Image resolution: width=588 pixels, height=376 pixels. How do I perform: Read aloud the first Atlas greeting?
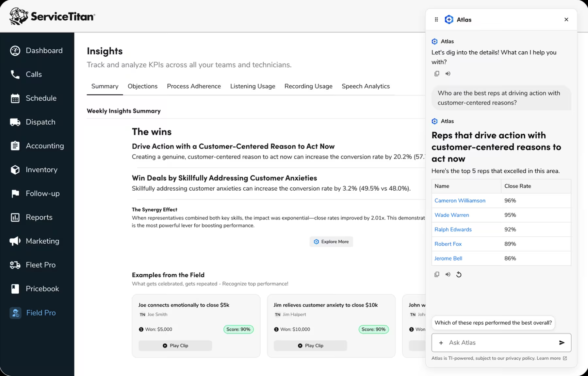[448, 74]
